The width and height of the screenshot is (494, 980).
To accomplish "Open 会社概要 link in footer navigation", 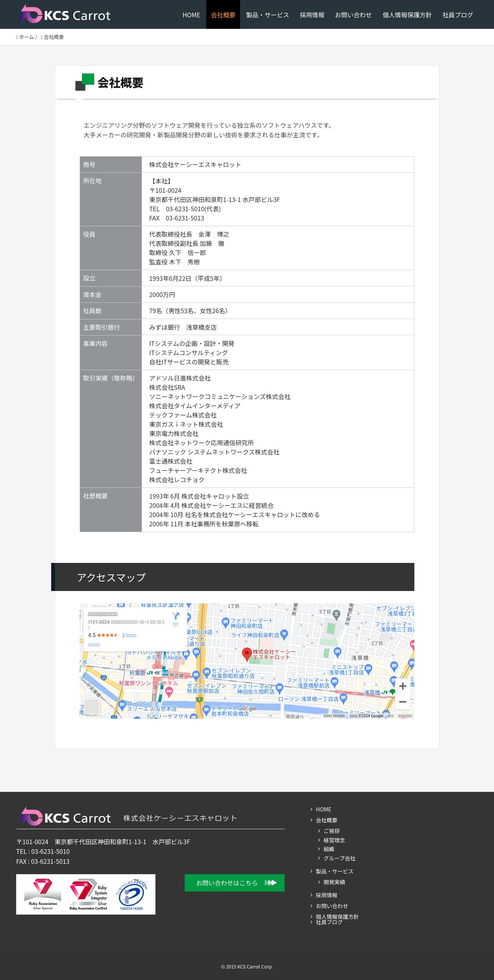I will coord(327,820).
